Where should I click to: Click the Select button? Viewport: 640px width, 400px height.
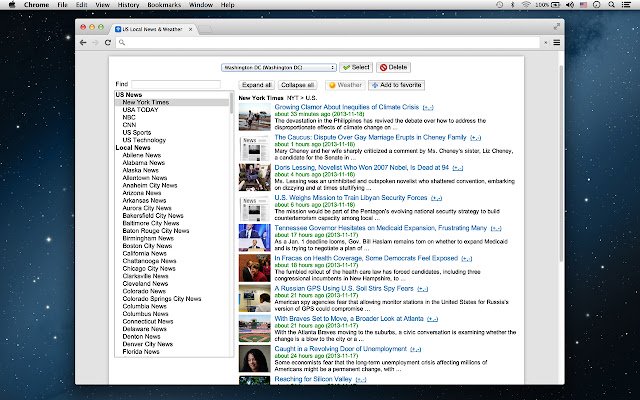(x=356, y=67)
